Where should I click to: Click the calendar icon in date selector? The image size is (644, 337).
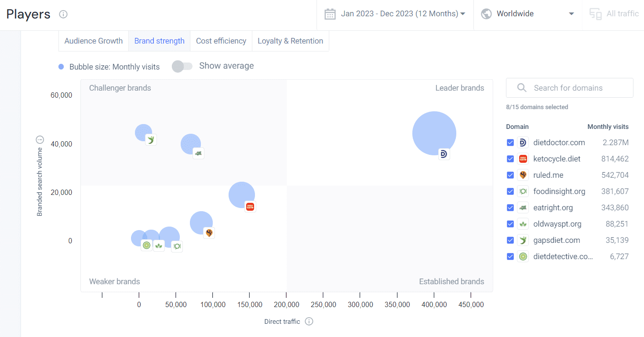pyautogui.click(x=330, y=14)
